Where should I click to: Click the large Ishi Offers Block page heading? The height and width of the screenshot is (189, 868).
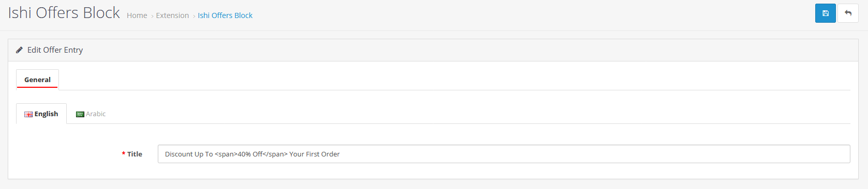64,13
